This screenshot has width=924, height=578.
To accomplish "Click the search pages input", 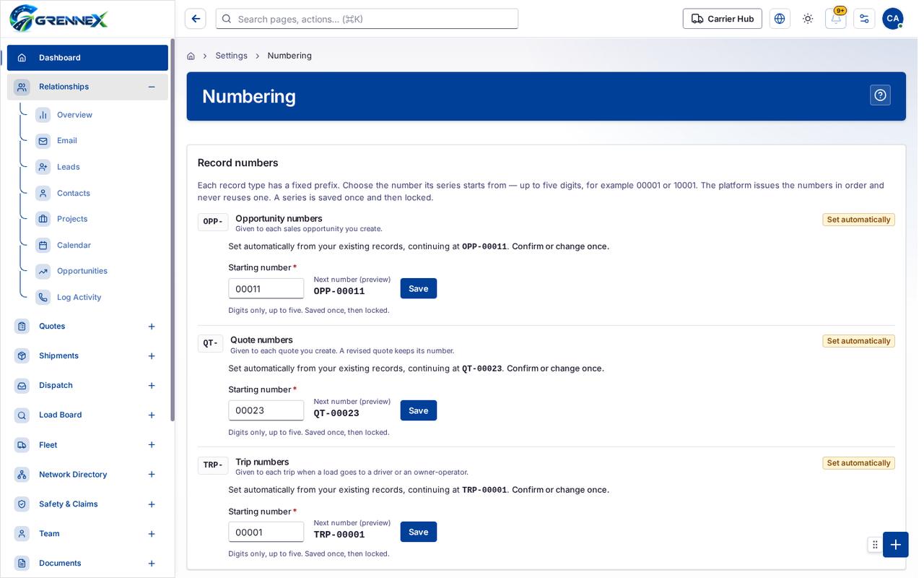I will 367,19.
